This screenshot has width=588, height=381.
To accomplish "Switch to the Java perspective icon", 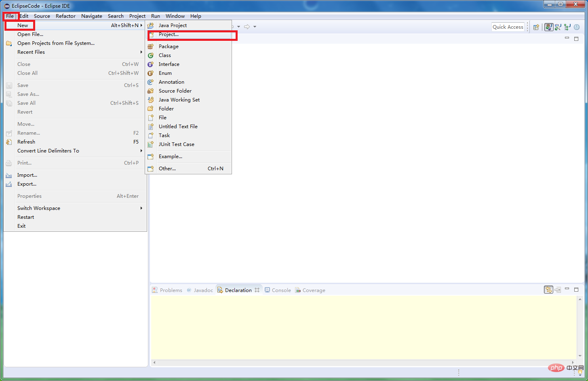I will pos(549,27).
